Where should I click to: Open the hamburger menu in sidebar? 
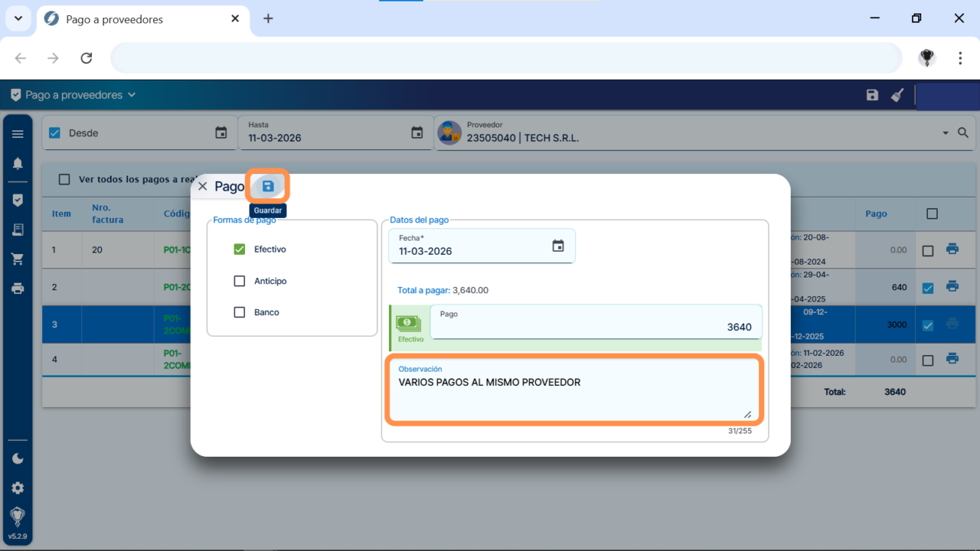(x=17, y=134)
